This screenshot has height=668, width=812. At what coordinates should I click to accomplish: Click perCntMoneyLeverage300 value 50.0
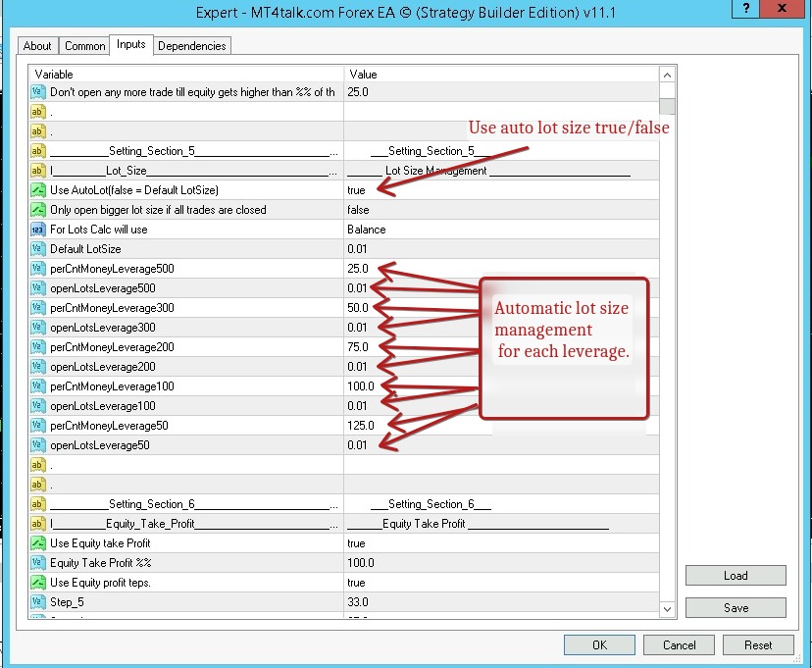(358, 308)
